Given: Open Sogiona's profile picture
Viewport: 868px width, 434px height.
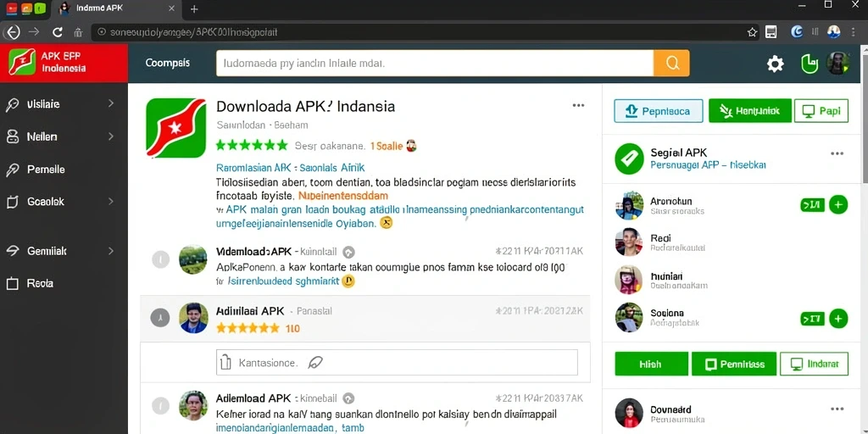Looking at the screenshot, I should pos(629,318).
